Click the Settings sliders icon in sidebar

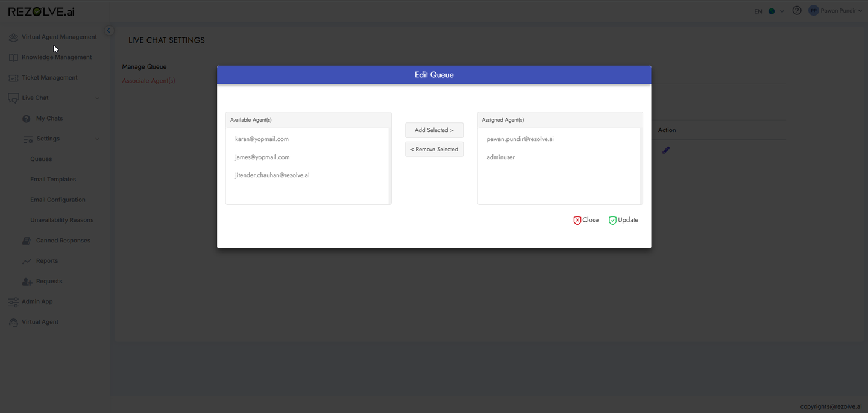tap(28, 139)
